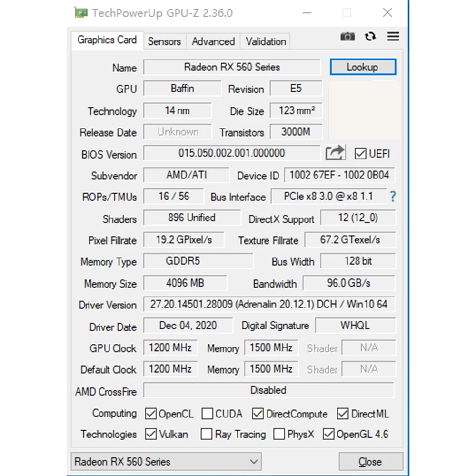
Task: Toggle the Vulkan checkbox
Action: (x=150, y=434)
